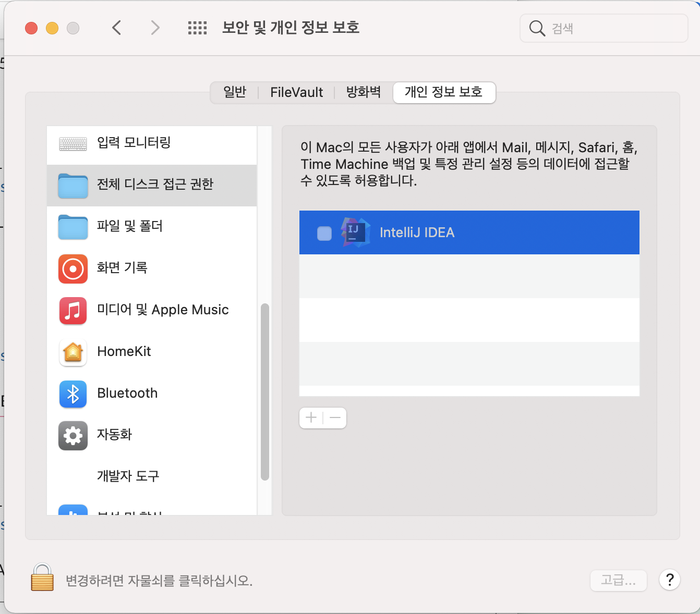
Task: Click the IntelliJ IDEA app icon
Action: point(356,232)
